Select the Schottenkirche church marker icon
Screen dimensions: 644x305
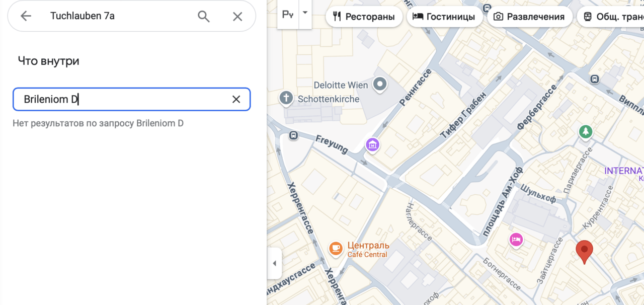click(x=286, y=98)
